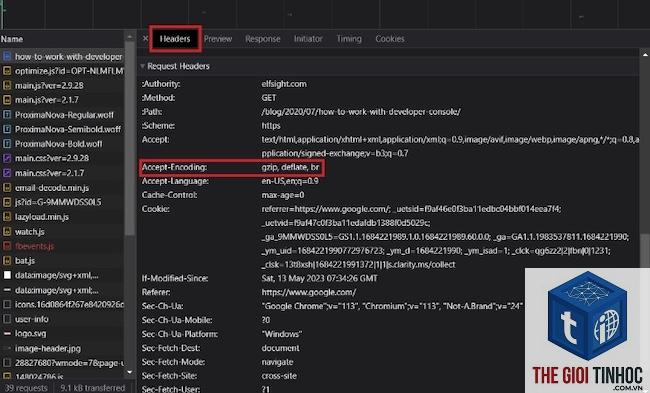Select the failed fbevents.js request name

click(34, 246)
